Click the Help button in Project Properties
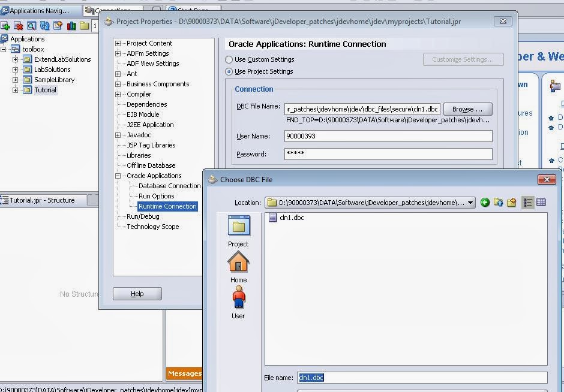Image resolution: width=564 pixels, height=392 pixels. click(x=137, y=294)
